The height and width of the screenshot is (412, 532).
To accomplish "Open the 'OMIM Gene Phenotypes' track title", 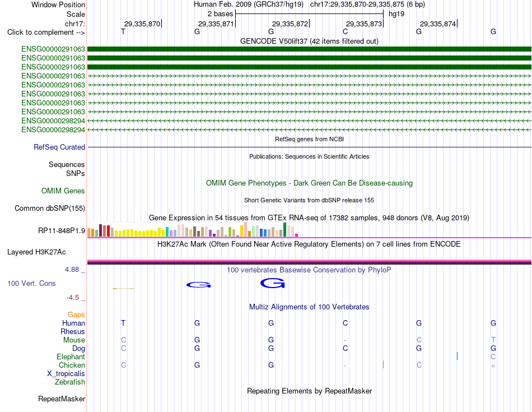I will 309,183.
